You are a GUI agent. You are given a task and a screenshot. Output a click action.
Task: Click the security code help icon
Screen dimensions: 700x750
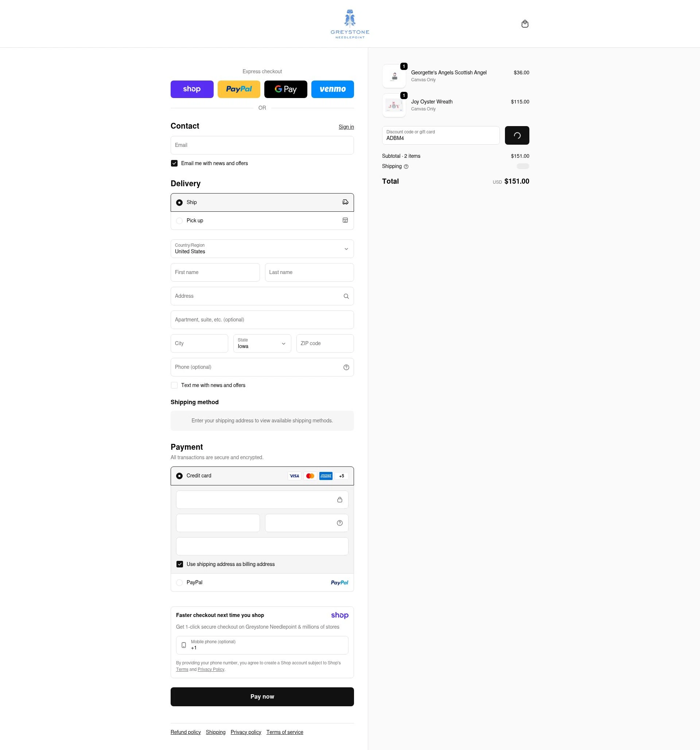pyautogui.click(x=340, y=523)
